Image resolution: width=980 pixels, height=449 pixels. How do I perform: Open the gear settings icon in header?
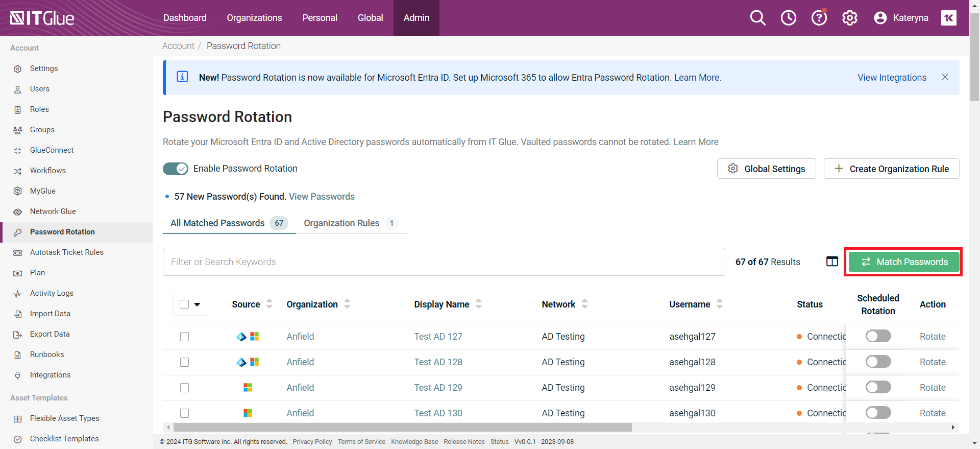(849, 18)
